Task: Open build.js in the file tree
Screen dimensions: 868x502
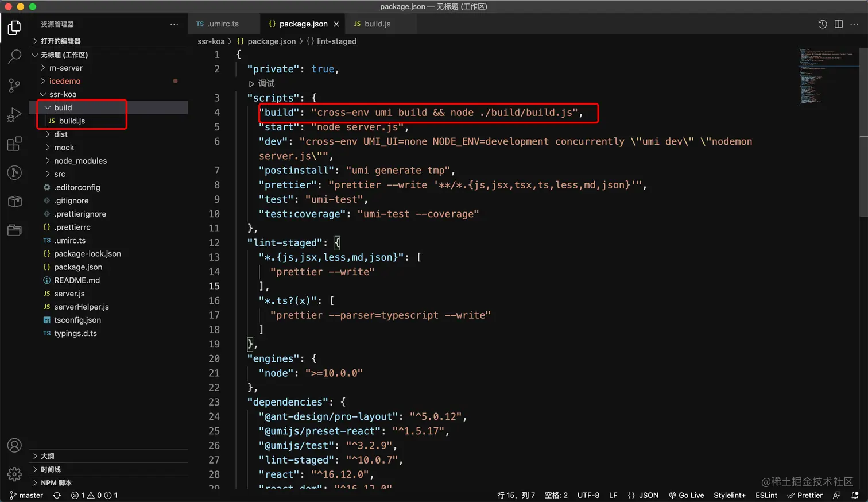Action: point(109,121)
